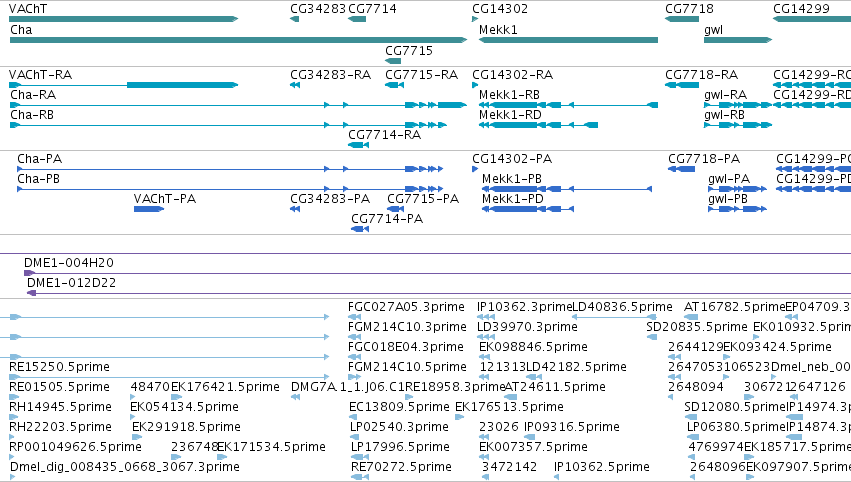Select the CG14299 gene label
This screenshot has width=851, height=482.
pyautogui.click(x=801, y=9)
